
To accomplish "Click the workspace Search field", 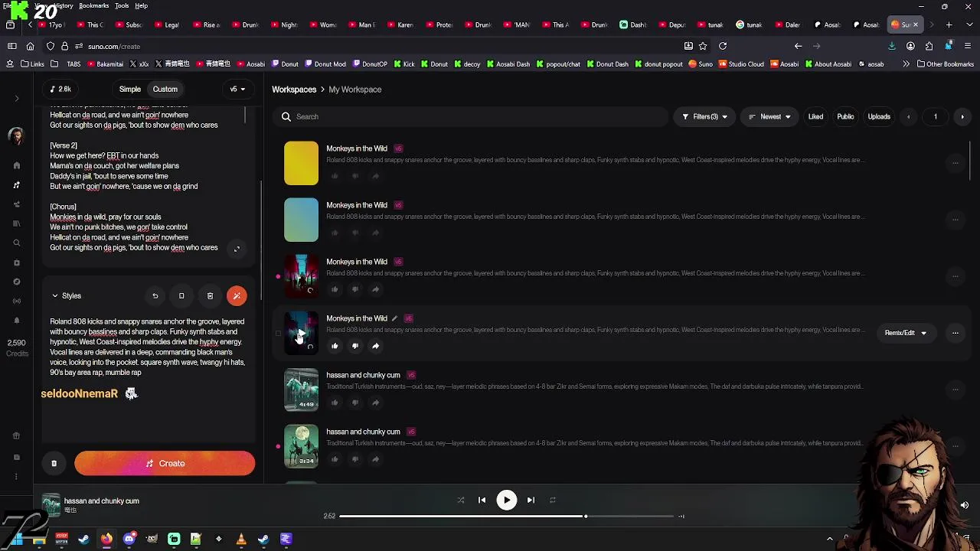I will coord(471,117).
